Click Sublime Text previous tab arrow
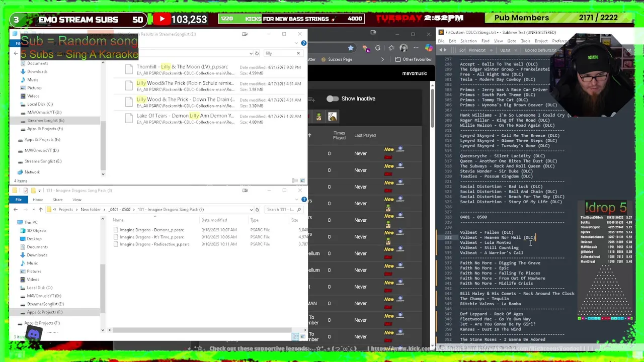 tap(441, 50)
